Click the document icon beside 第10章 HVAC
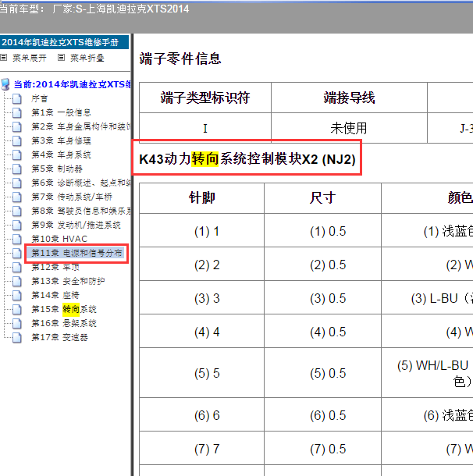This screenshot has height=476, width=473. (17, 239)
